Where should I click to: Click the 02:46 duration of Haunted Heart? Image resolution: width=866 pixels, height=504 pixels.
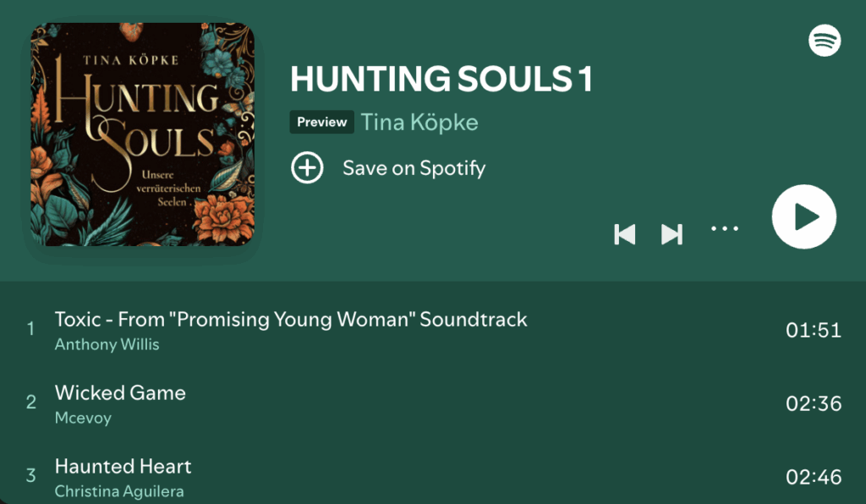pyautogui.click(x=814, y=477)
